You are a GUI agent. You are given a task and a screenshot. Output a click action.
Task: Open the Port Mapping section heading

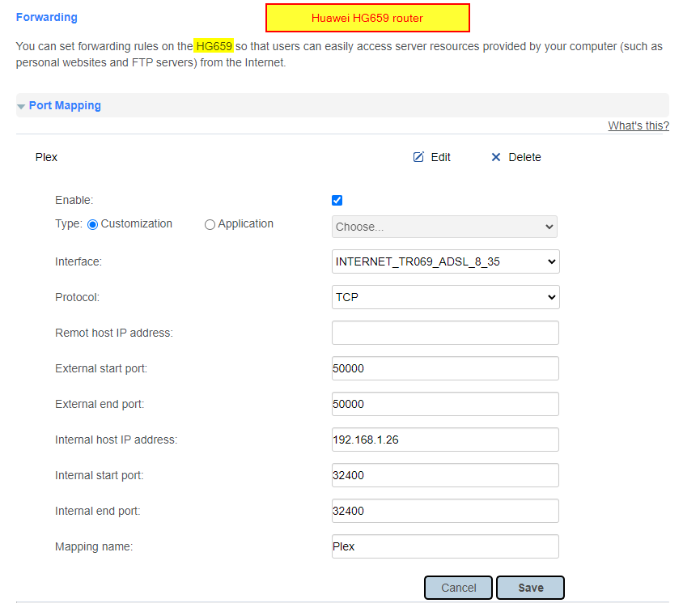65,105
